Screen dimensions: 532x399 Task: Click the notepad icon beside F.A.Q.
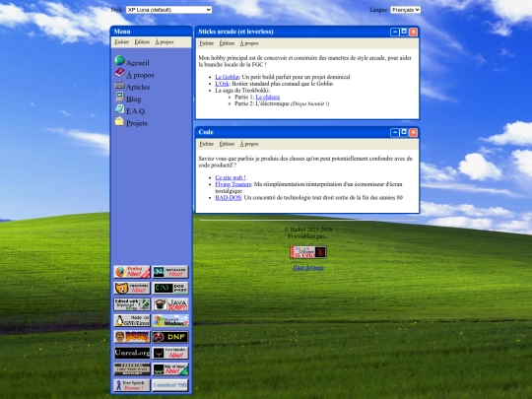coord(119,108)
